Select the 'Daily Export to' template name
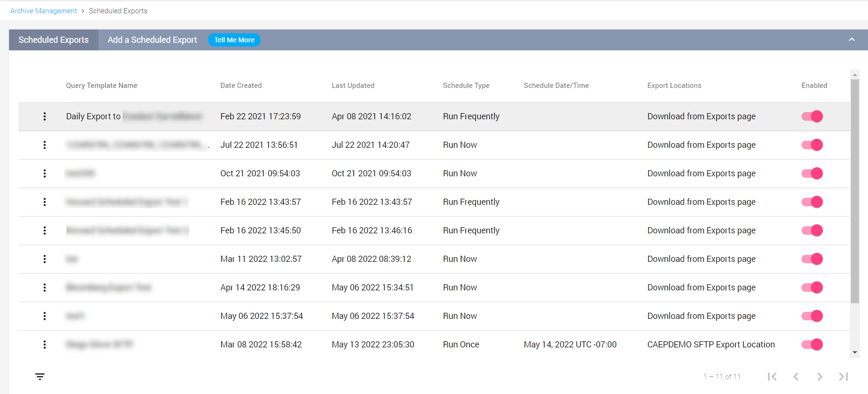 94,116
